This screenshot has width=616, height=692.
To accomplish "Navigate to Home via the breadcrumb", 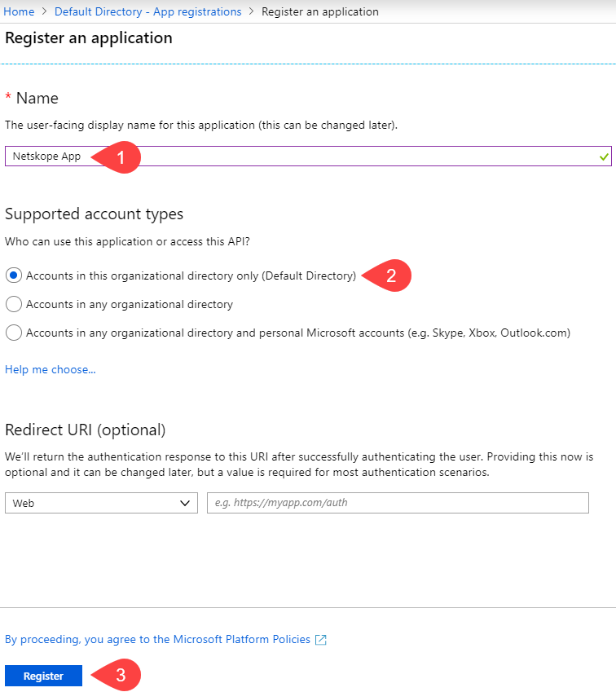I will [x=19, y=11].
